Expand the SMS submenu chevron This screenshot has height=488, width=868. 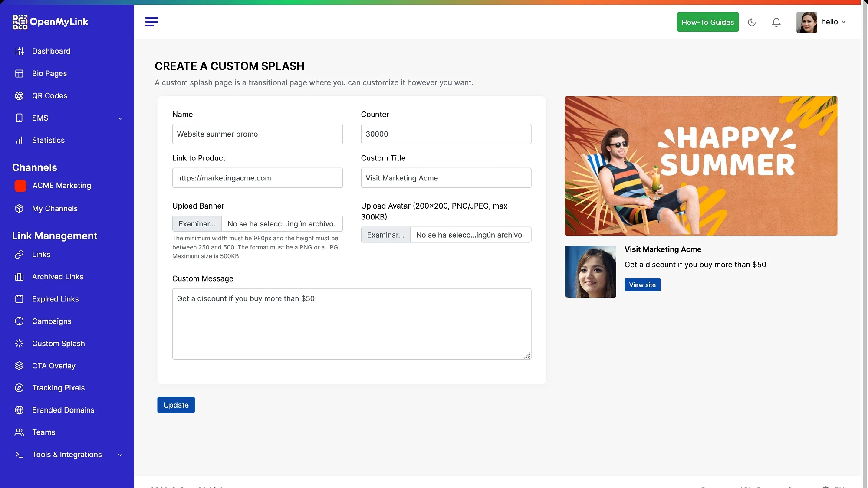pyautogui.click(x=120, y=118)
